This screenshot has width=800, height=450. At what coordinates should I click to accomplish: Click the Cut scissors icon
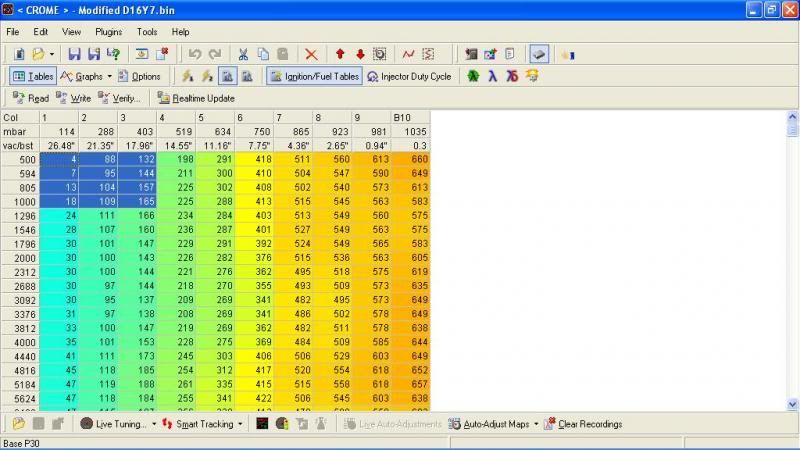(x=242, y=54)
